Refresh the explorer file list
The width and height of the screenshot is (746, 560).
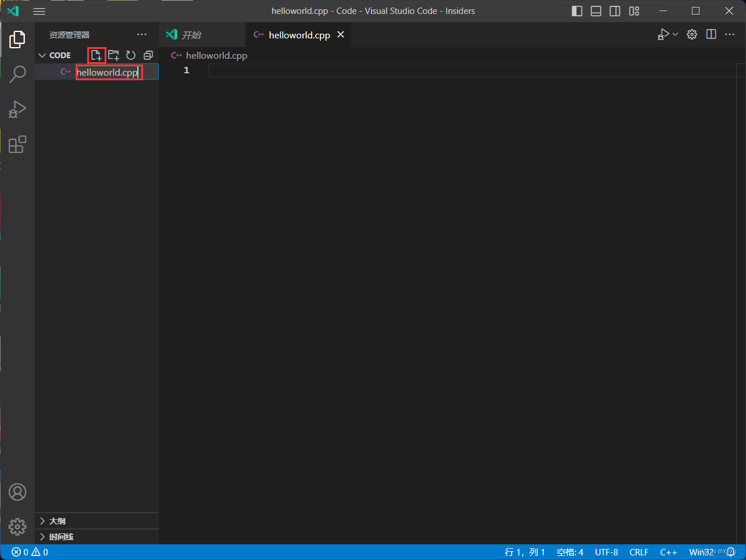131,55
